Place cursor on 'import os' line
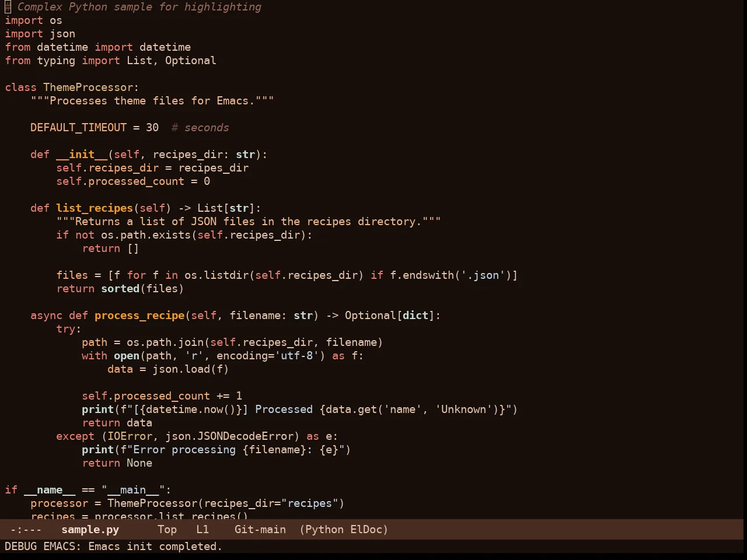747x560 pixels. pyautogui.click(x=33, y=20)
